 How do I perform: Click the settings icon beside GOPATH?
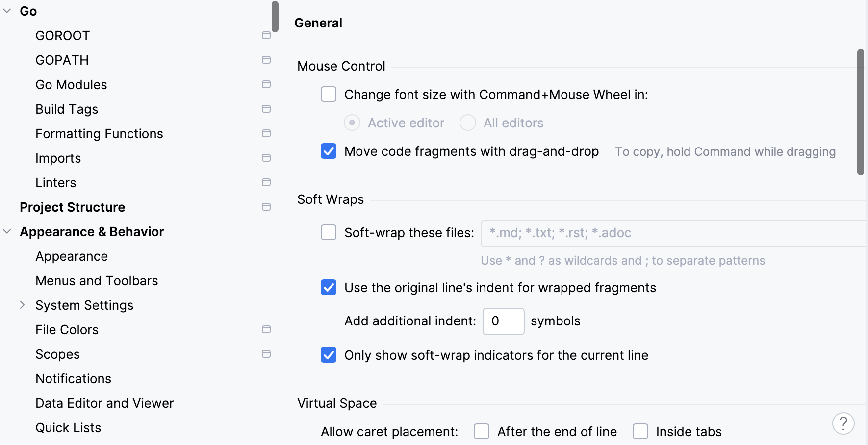pyautogui.click(x=266, y=60)
